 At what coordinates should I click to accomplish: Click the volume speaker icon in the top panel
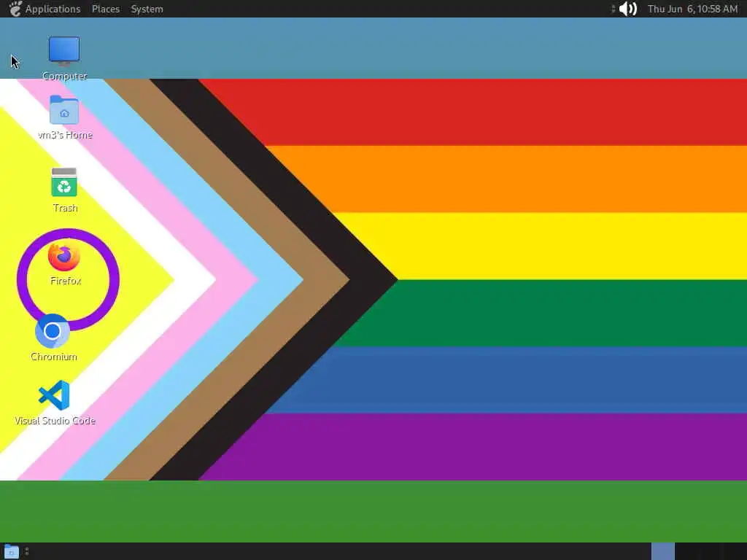click(627, 9)
